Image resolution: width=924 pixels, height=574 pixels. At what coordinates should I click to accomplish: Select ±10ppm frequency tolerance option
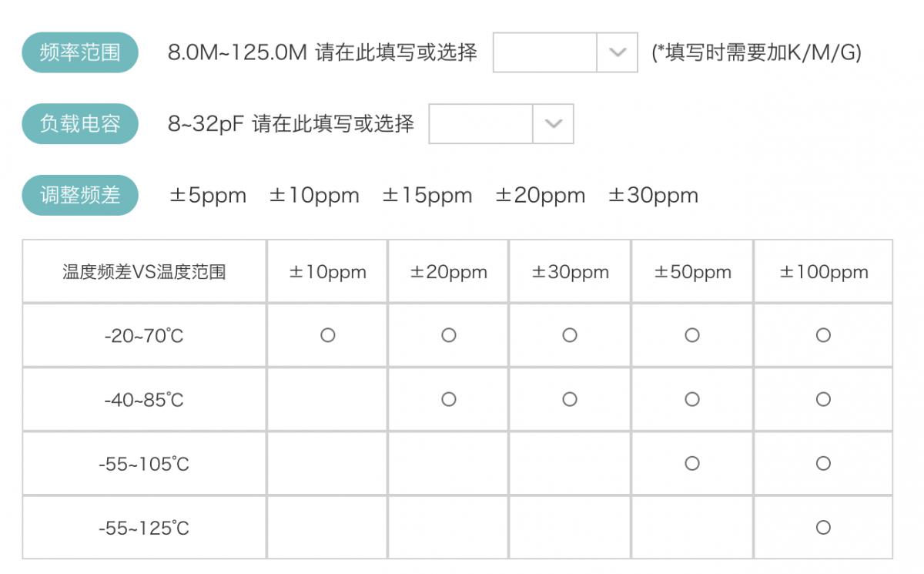pyautogui.click(x=314, y=196)
